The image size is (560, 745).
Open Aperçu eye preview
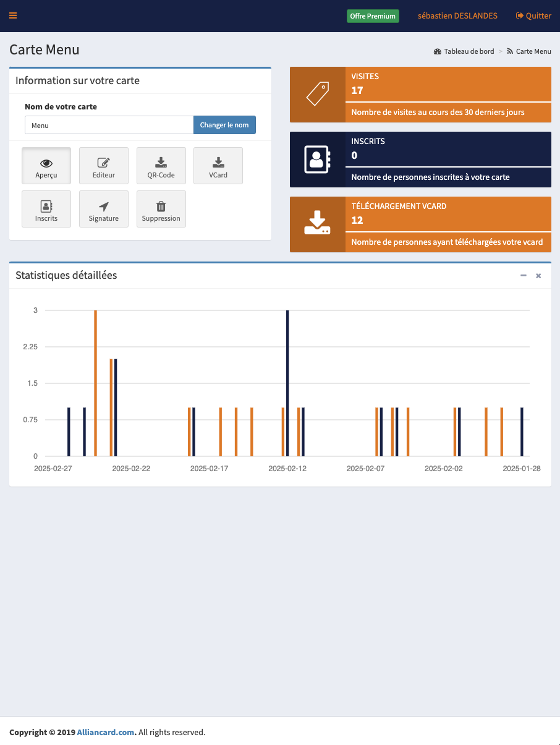[46, 166]
